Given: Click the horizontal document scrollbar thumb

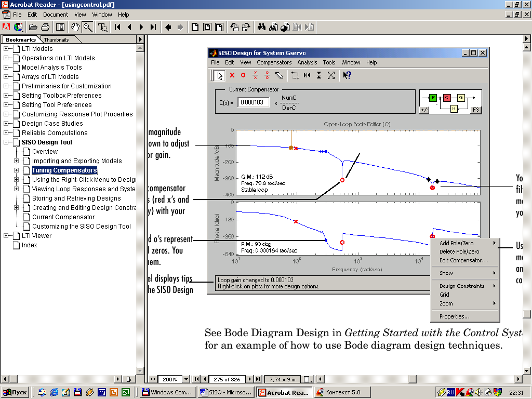Looking at the screenshot, I should (x=412, y=379).
